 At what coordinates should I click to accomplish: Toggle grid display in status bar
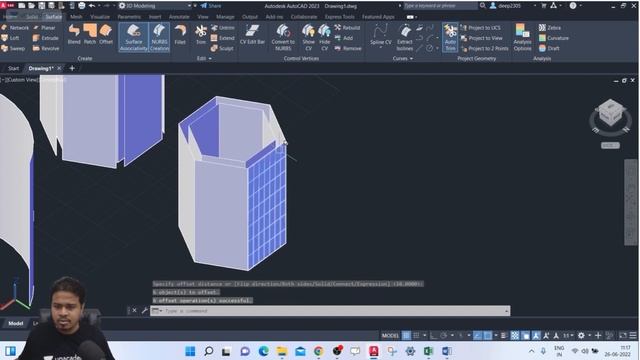pos(407,336)
